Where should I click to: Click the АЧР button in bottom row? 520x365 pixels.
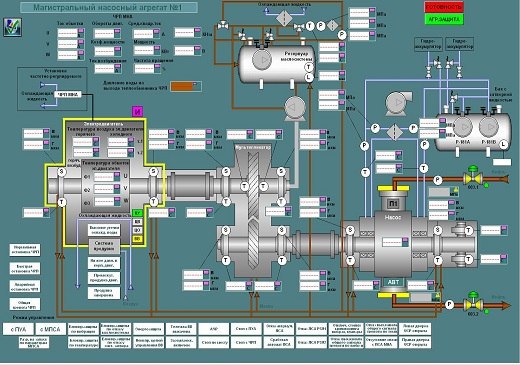pyautogui.click(x=214, y=329)
